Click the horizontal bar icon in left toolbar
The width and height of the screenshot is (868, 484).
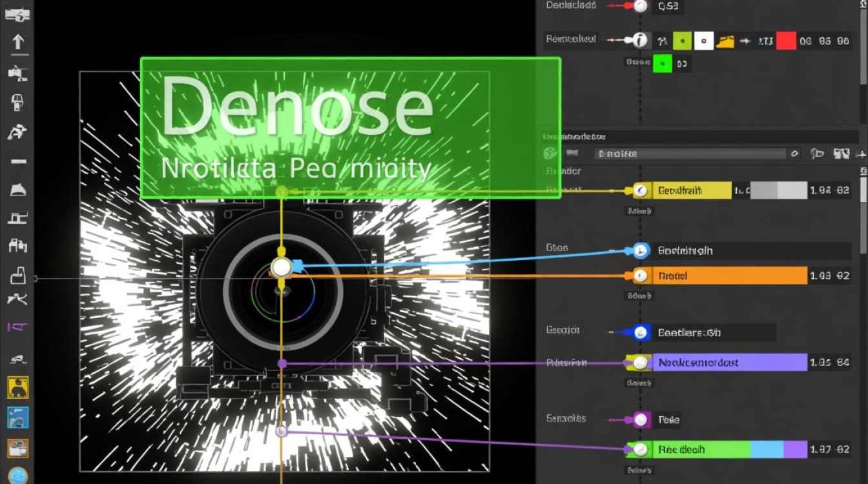point(18,160)
